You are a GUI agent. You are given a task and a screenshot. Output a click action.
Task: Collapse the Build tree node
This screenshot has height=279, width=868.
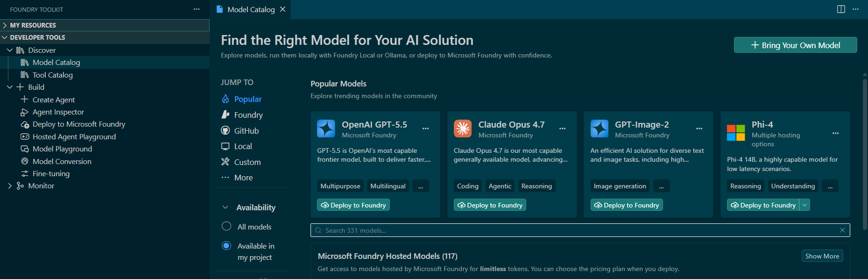click(10, 87)
